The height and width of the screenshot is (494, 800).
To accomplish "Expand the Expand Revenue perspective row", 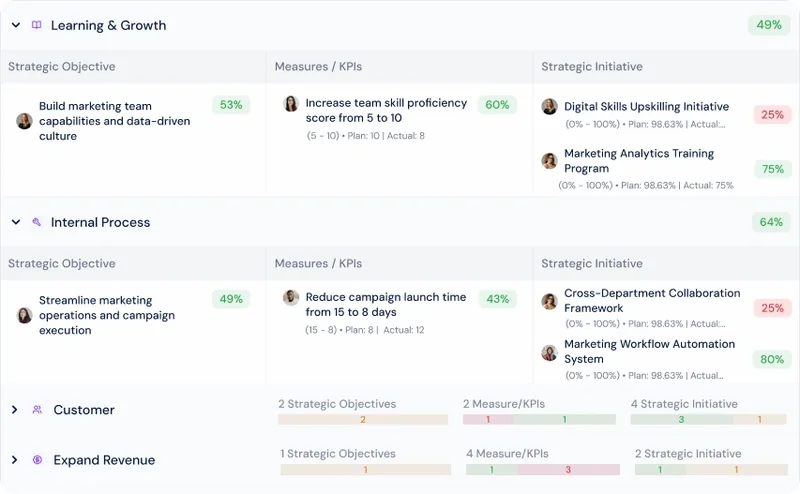I will click(x=15, y=459).
